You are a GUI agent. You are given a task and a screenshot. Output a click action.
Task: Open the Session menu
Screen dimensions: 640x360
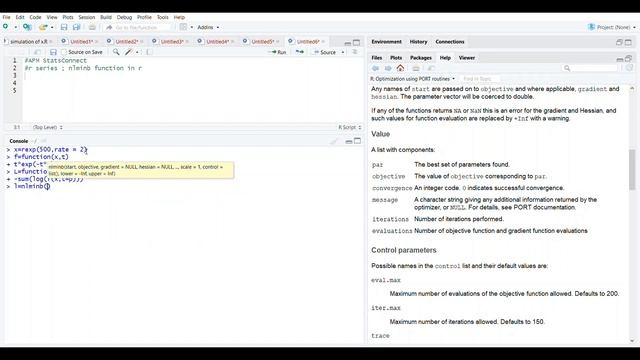87,17
